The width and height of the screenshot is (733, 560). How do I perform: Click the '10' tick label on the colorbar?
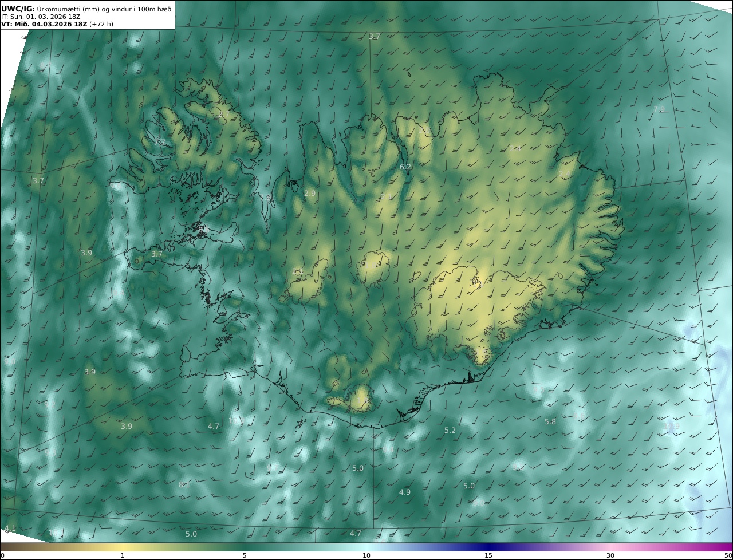366,555
